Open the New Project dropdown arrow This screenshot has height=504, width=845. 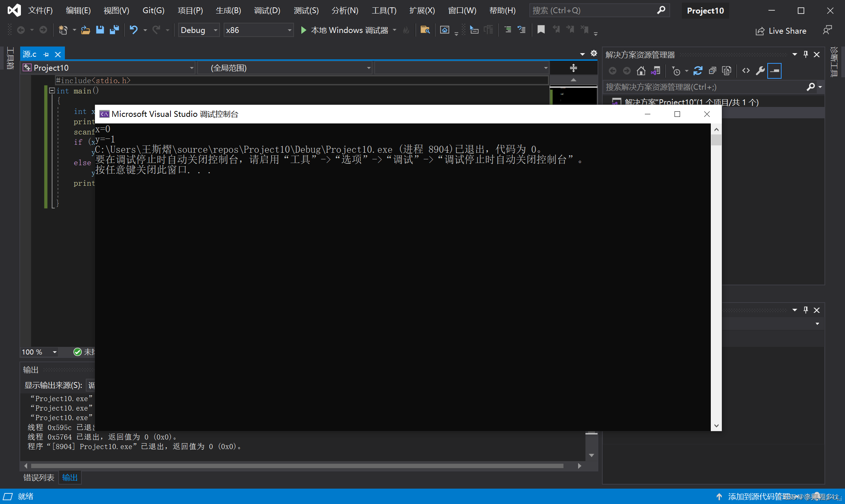[74, 30]
